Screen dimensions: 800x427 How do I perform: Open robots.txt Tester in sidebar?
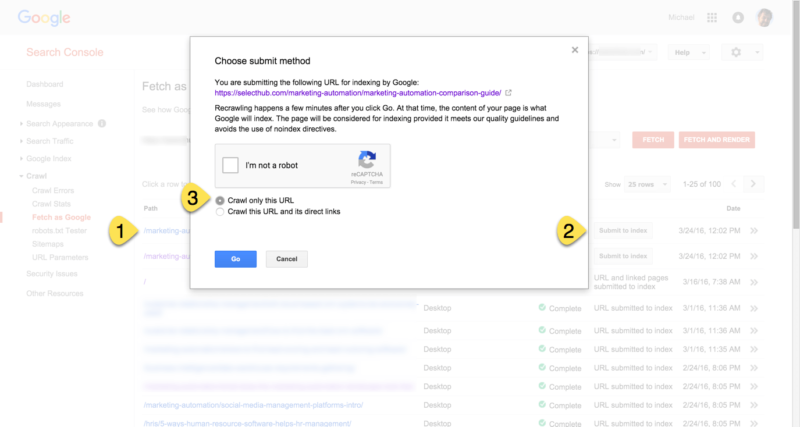[x=59, y=231]
